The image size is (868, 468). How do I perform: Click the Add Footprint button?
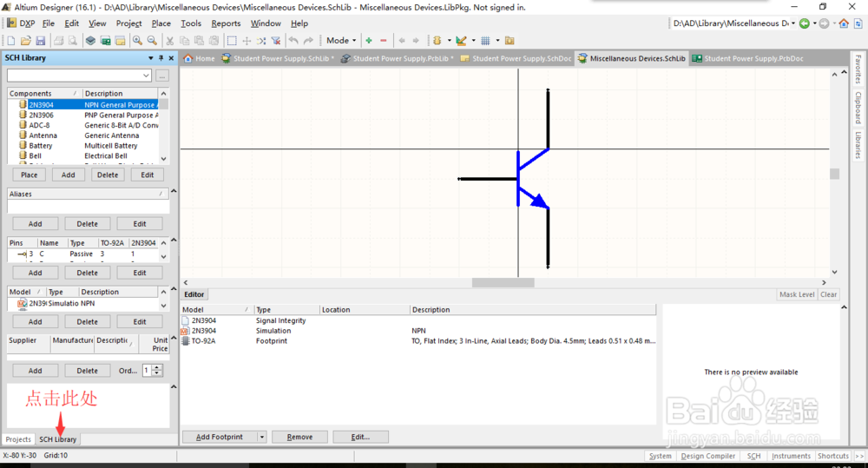pyautogui.click(x=220, y=437)
